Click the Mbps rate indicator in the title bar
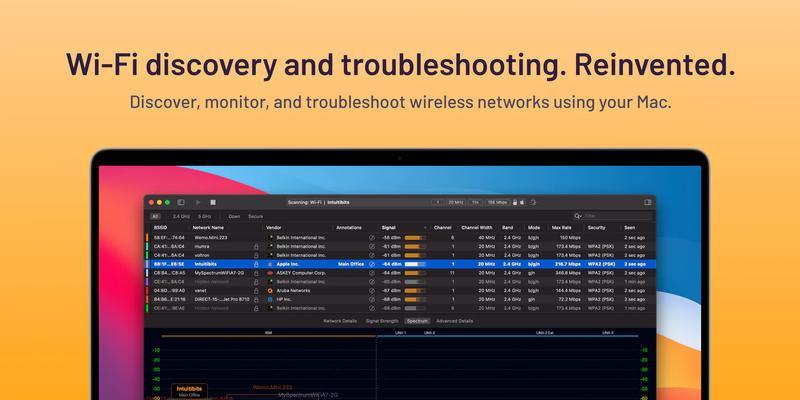The image size is (800, 400). pos(497,203)
